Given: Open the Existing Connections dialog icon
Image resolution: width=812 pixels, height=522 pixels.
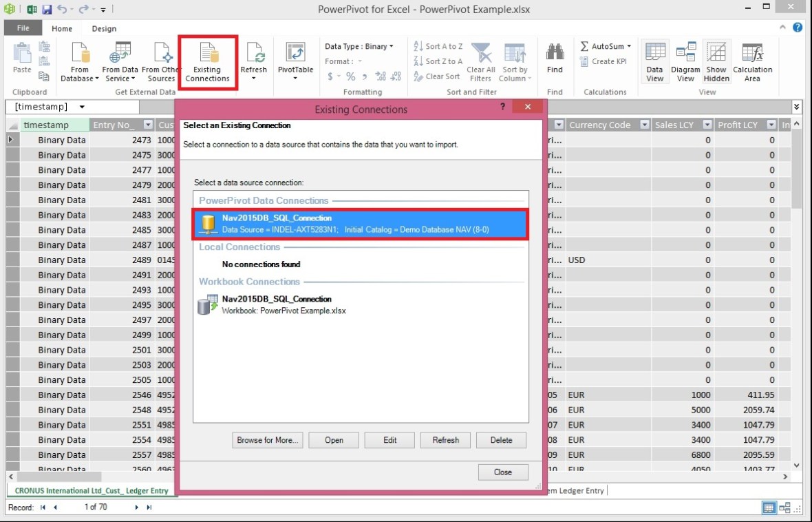Looking at the screenshot, I should (x=207, y=62).
